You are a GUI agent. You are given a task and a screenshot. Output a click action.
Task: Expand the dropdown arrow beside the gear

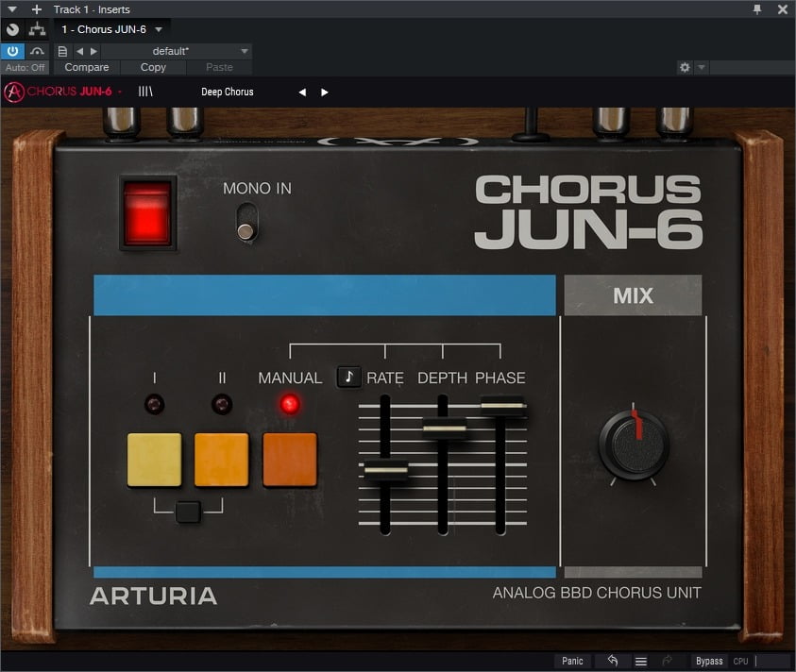click(702, 67)
